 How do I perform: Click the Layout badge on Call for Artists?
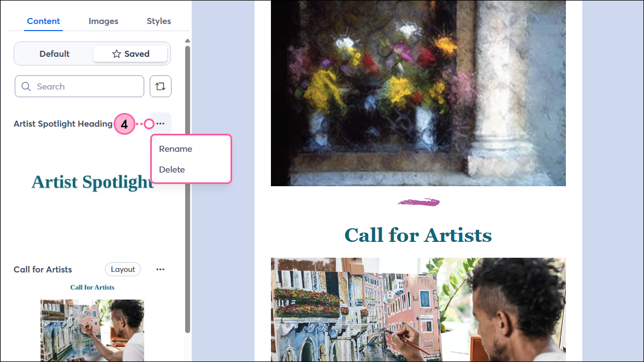[123, 269]
